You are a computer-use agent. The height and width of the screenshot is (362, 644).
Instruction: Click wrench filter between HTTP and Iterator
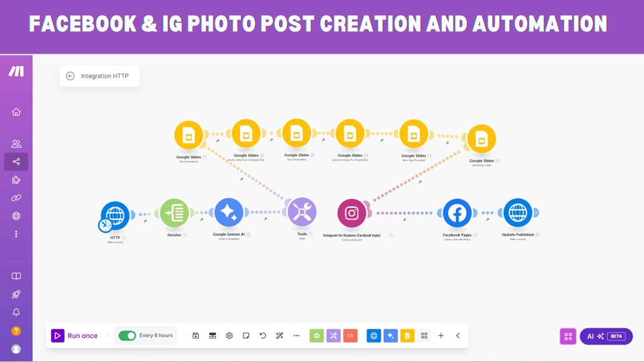pyautogui.click(x=145, y=221)
